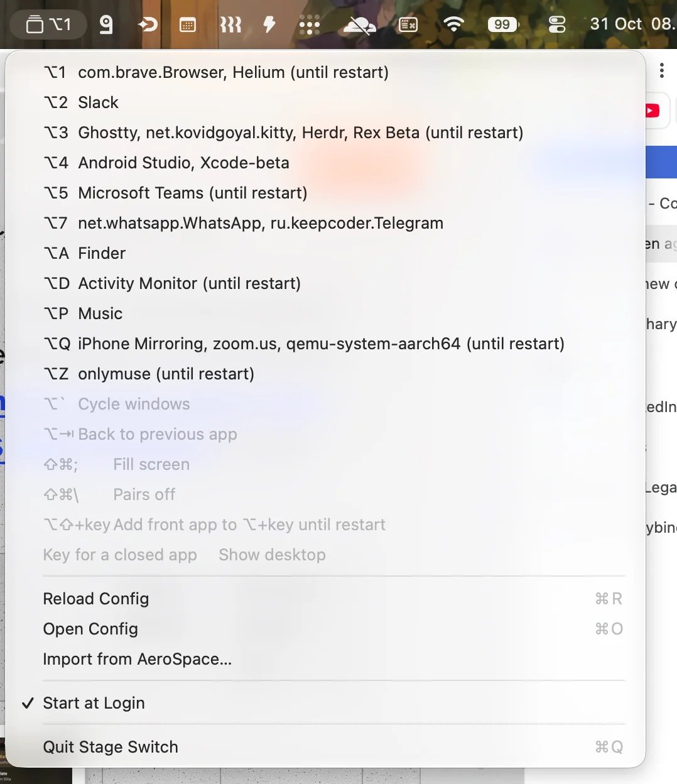Select ⌥4 Android Studio, Xcode-beta
This screenshot has height=784, width=677.
(x=325, y=163)
